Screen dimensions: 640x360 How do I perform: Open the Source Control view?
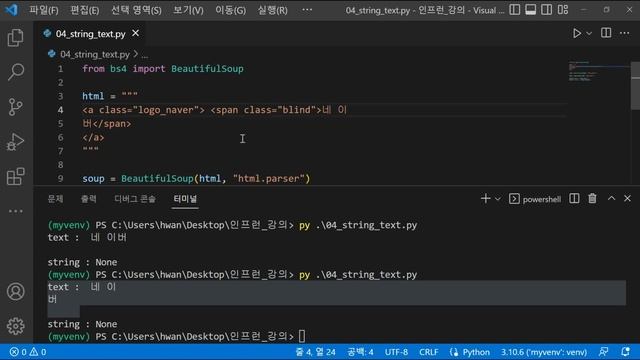tap(16, 107)
